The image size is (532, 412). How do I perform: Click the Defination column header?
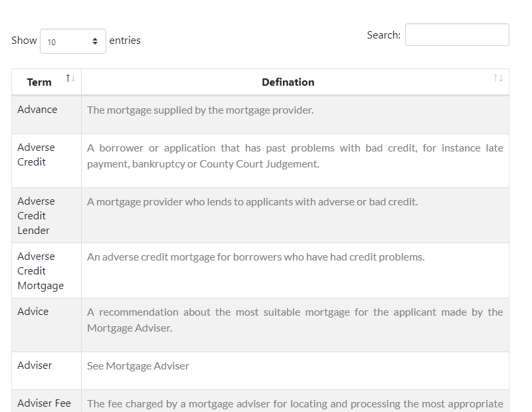295,82
